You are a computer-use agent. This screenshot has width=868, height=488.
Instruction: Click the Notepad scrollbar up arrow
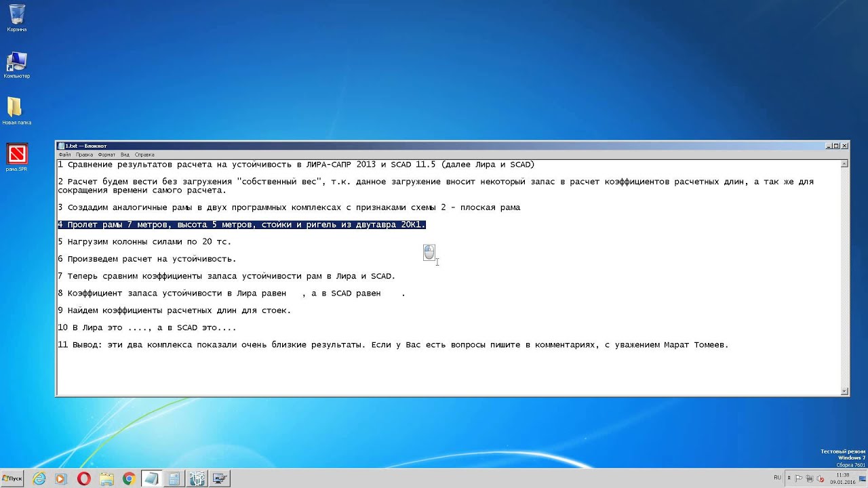(844, 163)
